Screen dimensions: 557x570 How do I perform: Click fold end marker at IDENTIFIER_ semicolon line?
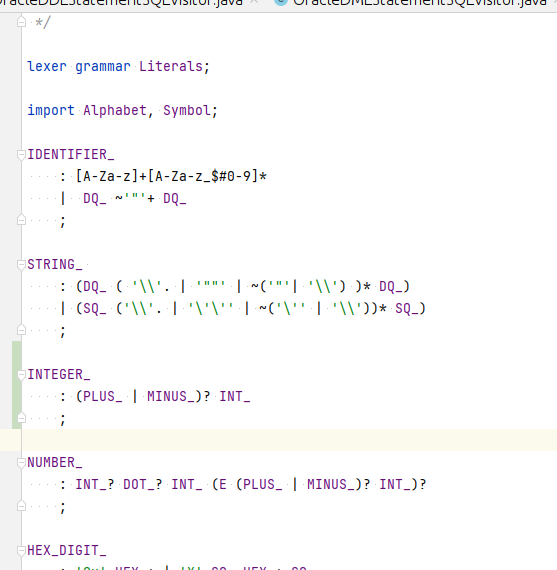pos(21,220)
